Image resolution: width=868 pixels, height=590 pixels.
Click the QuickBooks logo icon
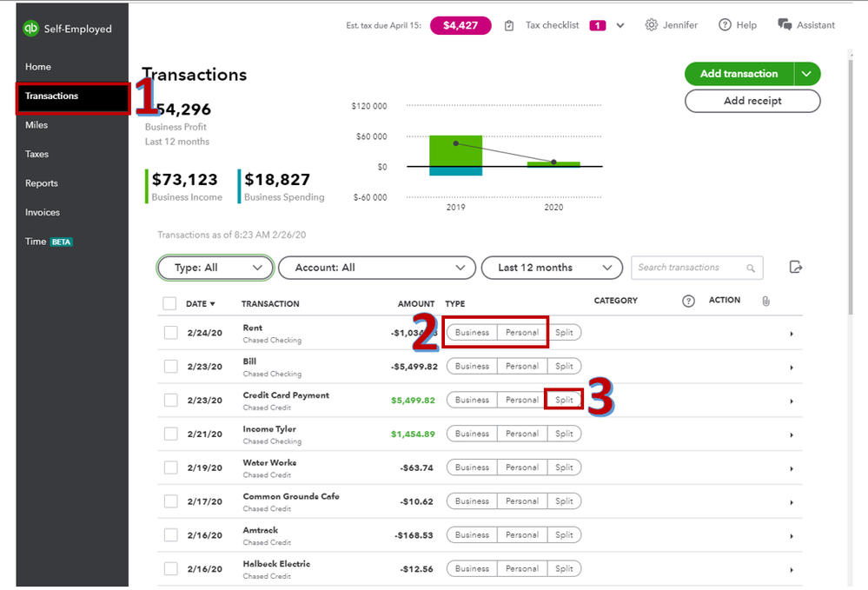pos(31,28)
